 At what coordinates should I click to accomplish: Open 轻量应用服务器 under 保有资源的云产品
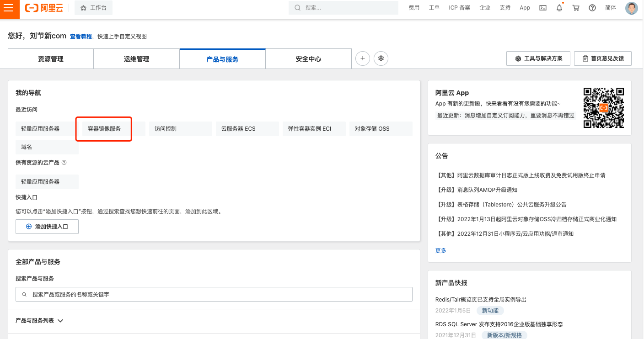47,182
